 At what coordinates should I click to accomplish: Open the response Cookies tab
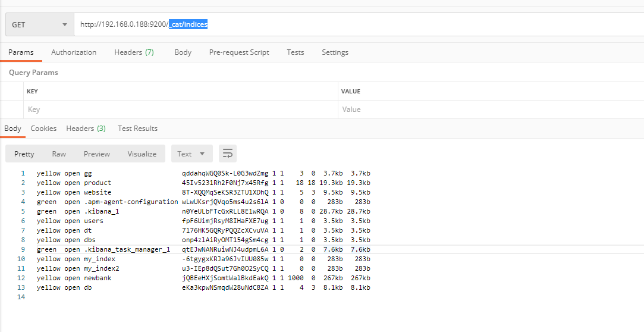click(43, 128)
